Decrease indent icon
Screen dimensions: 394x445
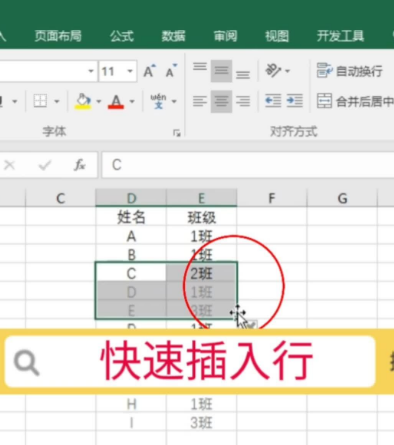pyautogui.click(x=273, y=101)
